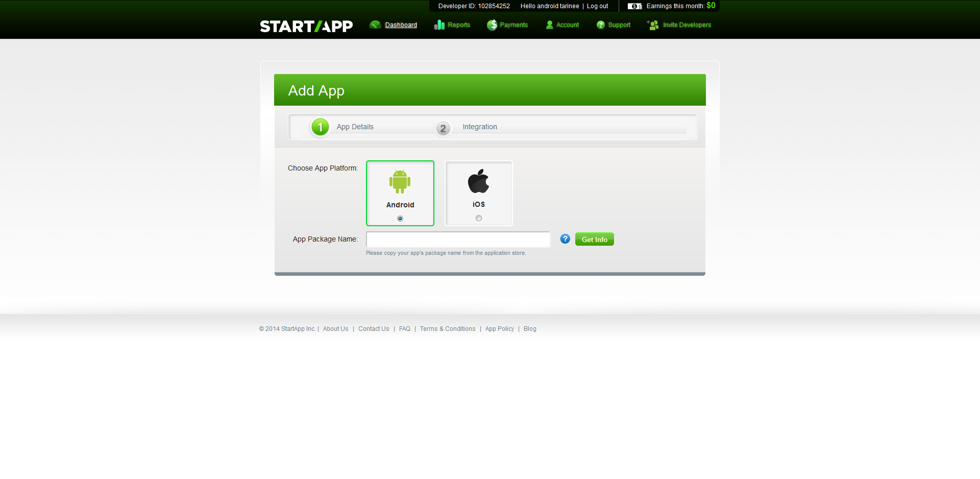Image resolution: width=980 pixels, height=479 pixels.
Task: Click the StartApp logo
Action: click(x=306, y=26)
